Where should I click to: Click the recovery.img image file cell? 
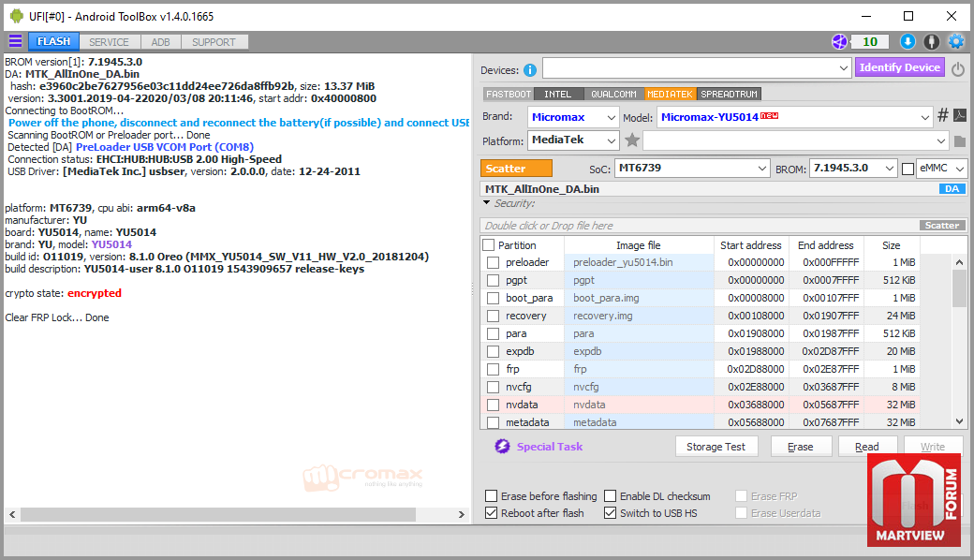point(639,316)
